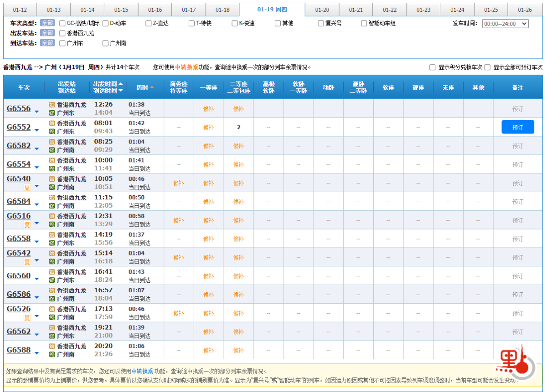Click the 终 terminal icon in G6552 row
The image size is (547, 392).
tap(52, 131)
